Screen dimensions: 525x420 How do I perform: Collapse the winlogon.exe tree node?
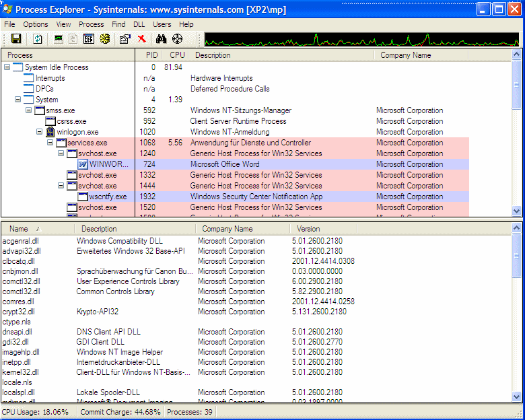pyautogui.click(x=40, y=132)
